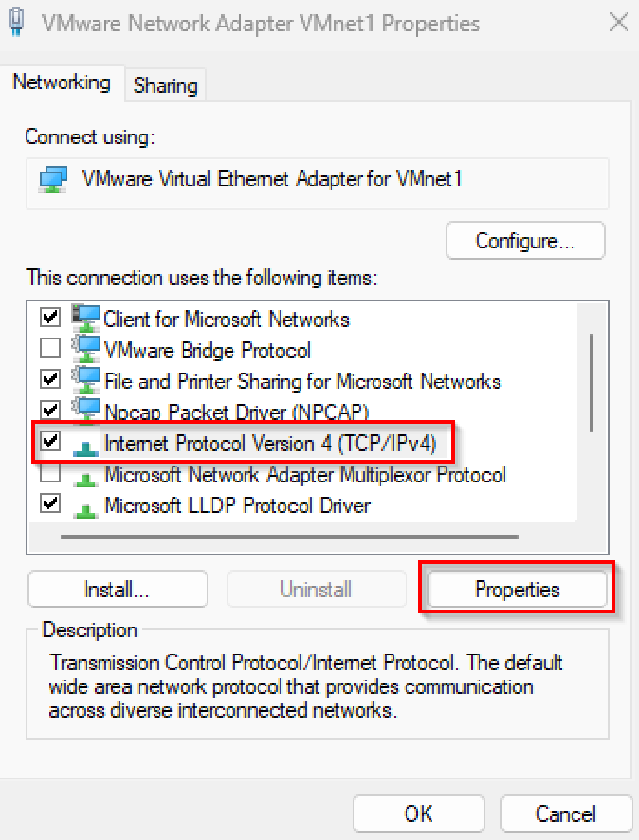Confirm changes with OK button
Screen dimensions: 639x840
pos(418,813)
